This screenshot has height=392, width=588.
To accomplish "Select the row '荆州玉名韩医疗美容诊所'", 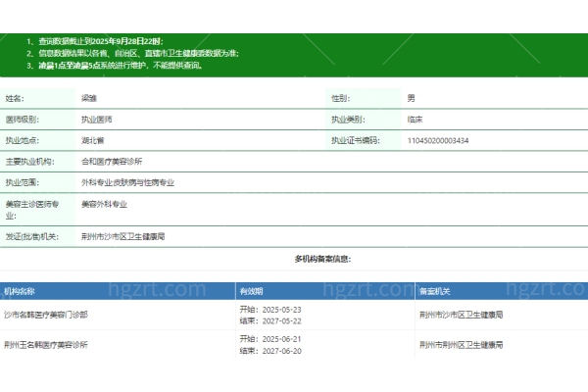I will pyautogui.click(x=46, y=345).
